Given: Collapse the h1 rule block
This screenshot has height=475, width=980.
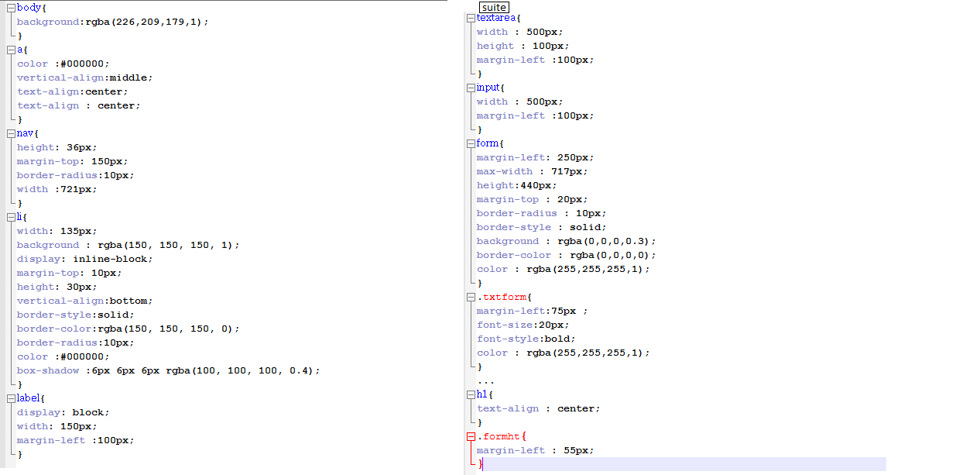Looking at the screenshot, I should 471,394.
